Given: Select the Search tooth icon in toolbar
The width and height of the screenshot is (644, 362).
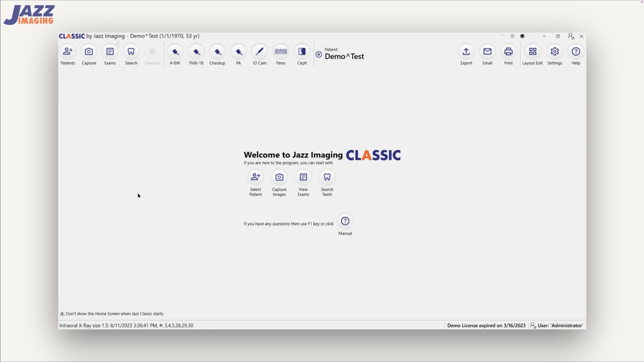Looking at the screenshot, I should pyautogui.click(x=131, y=52).
